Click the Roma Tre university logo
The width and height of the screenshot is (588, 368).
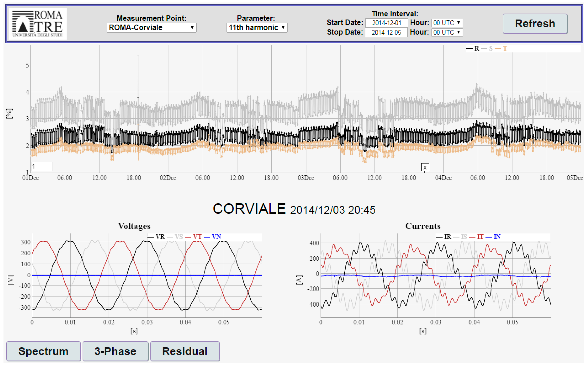tap(37, 24)
